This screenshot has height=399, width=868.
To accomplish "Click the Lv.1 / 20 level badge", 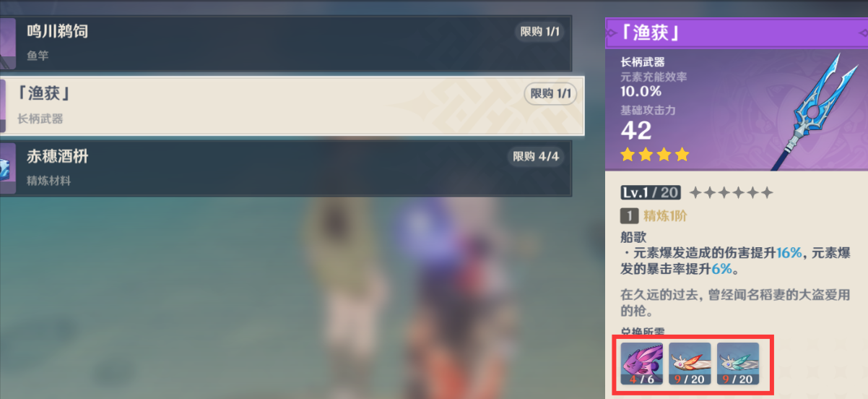I will [x=651, y=193].
